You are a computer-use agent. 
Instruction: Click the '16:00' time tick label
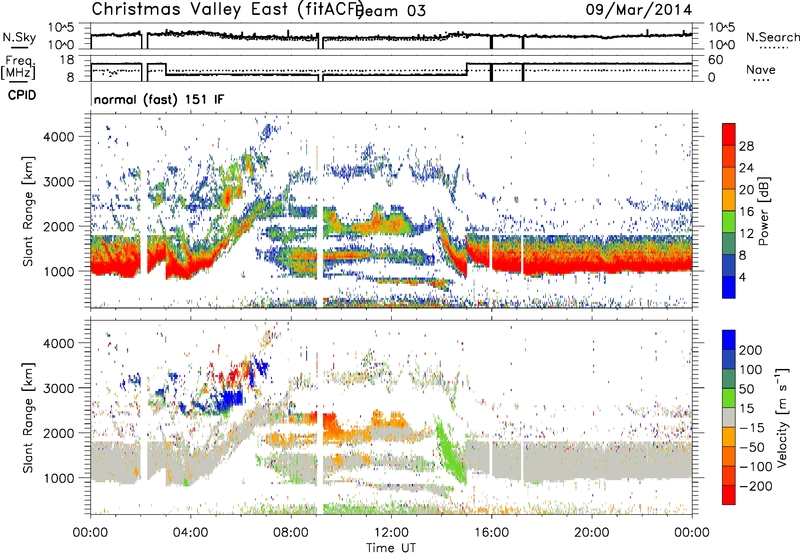[x=491, y=533]
